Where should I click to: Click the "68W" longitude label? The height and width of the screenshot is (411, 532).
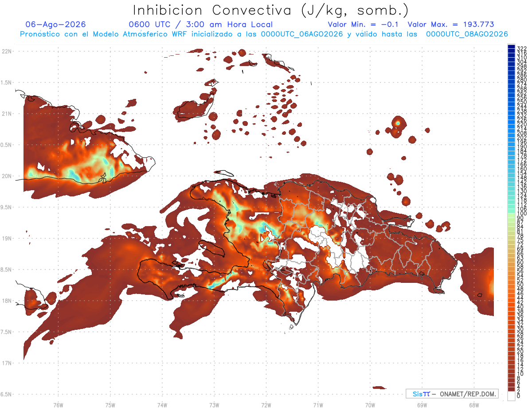click(474, 405)
